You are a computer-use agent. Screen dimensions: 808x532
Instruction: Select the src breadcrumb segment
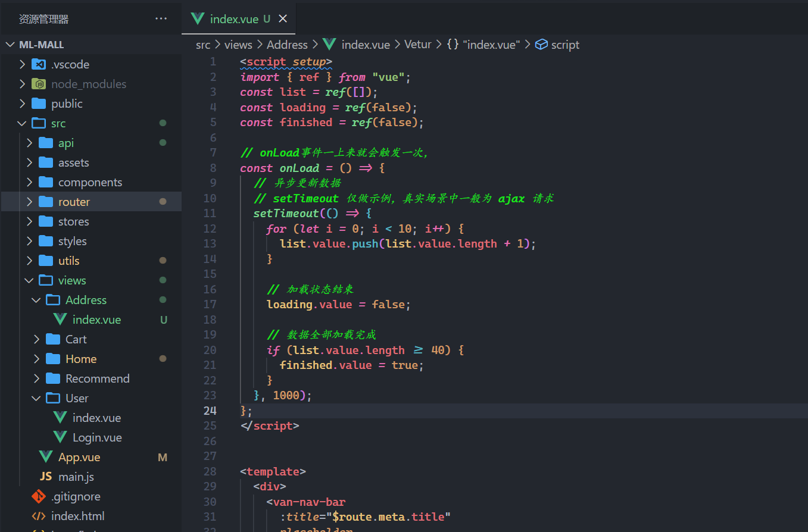(x=203, y=45)
